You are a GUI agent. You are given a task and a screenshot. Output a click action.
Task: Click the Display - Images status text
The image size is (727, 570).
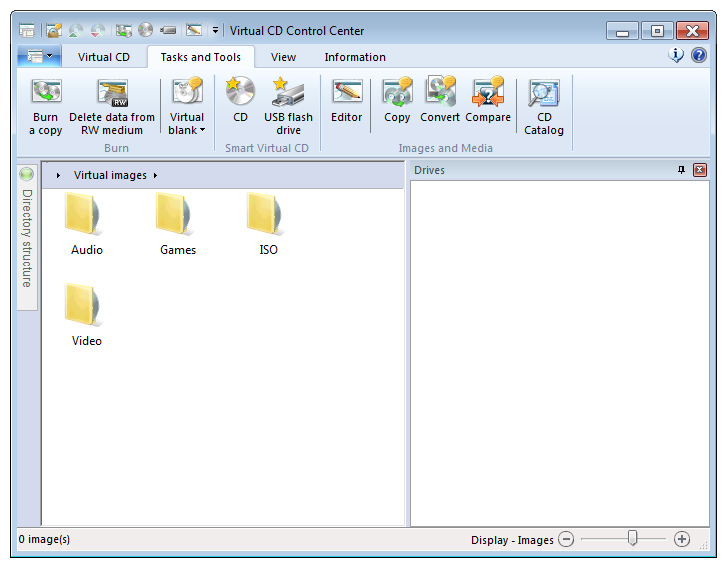click(512, 540)
